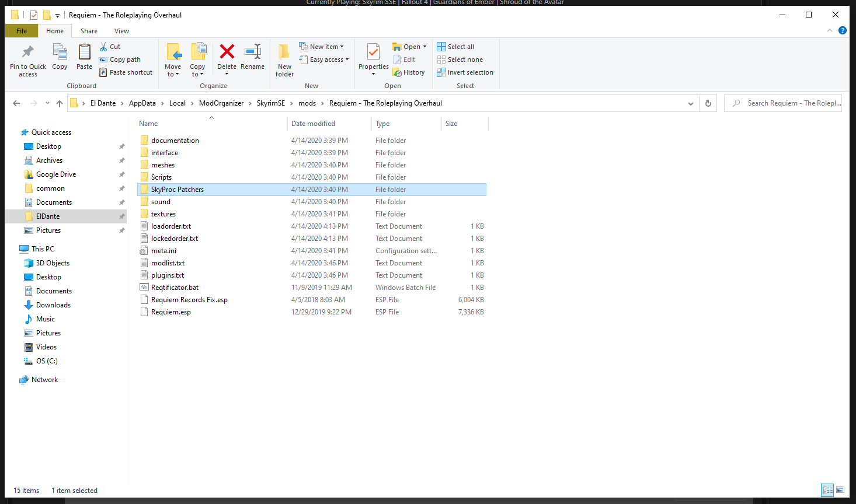
Task: Expand the Open button dropdown
Action: [x=424, y=47]
